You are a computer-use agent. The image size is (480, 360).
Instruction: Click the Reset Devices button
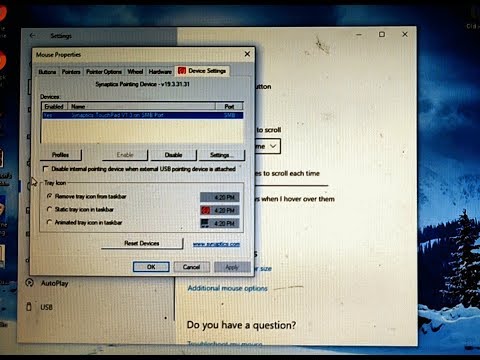point(142,243)
